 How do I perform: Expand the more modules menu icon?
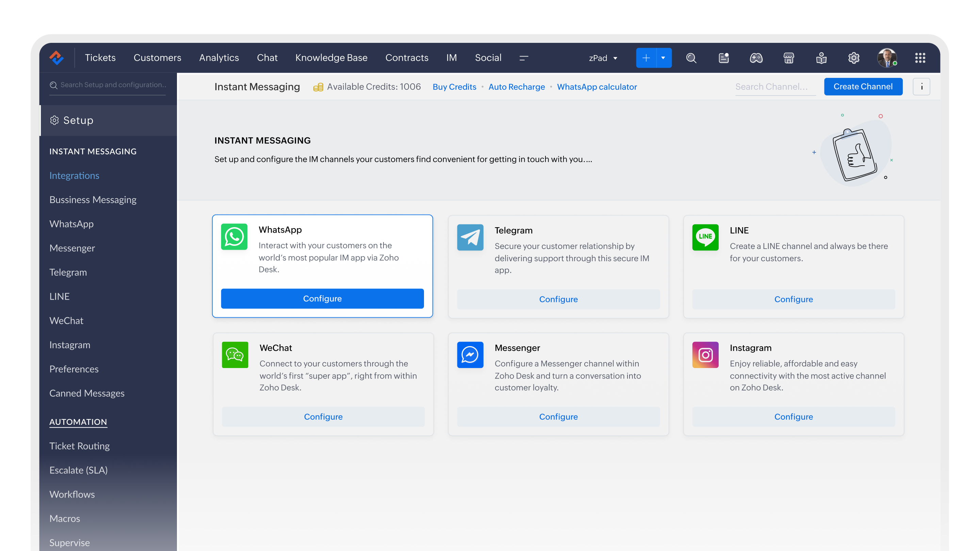coord(524,58)
